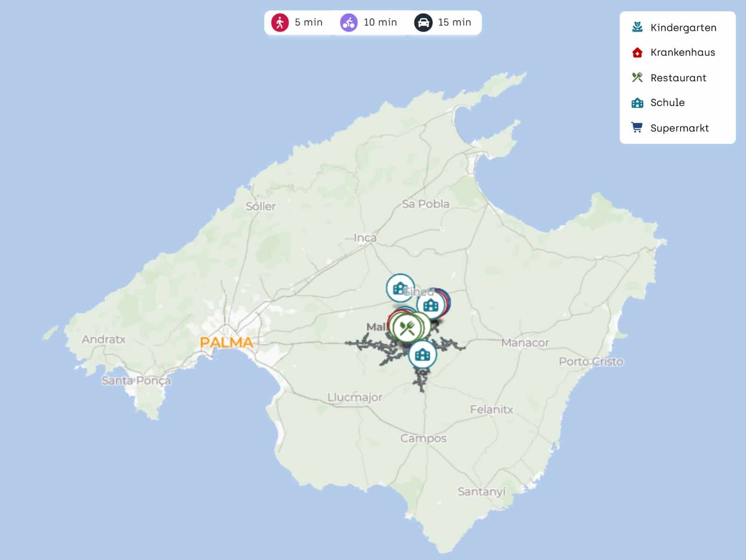The height and width of the screenshot is (560, 746).
Task: Click the Llucmajor town label
Action: pyautogui.click(x=355, y=397)
